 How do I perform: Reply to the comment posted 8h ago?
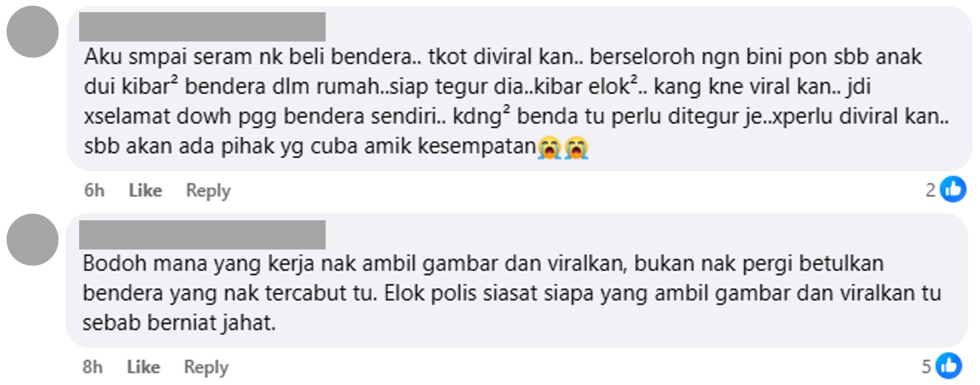(x=206, y=368)
